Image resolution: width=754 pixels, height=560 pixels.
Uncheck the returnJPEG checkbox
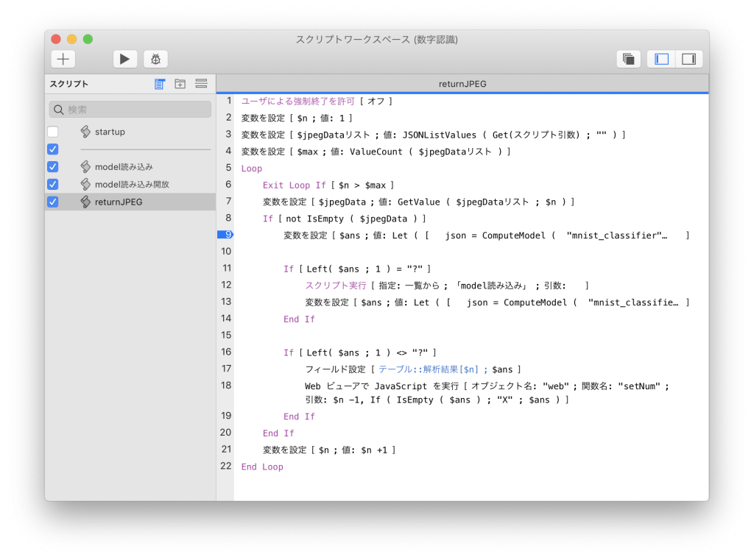(53, 202)
